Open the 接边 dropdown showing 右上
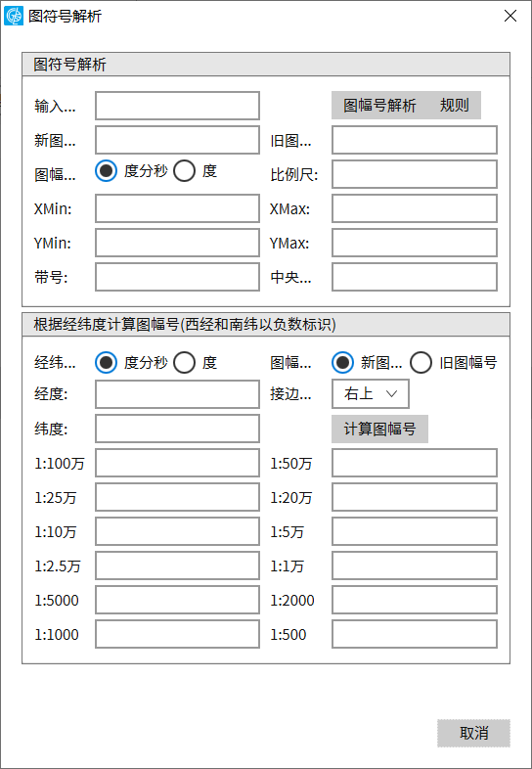Image resolution: width=532 pixels, height=769 pixels. click(371, 394)
